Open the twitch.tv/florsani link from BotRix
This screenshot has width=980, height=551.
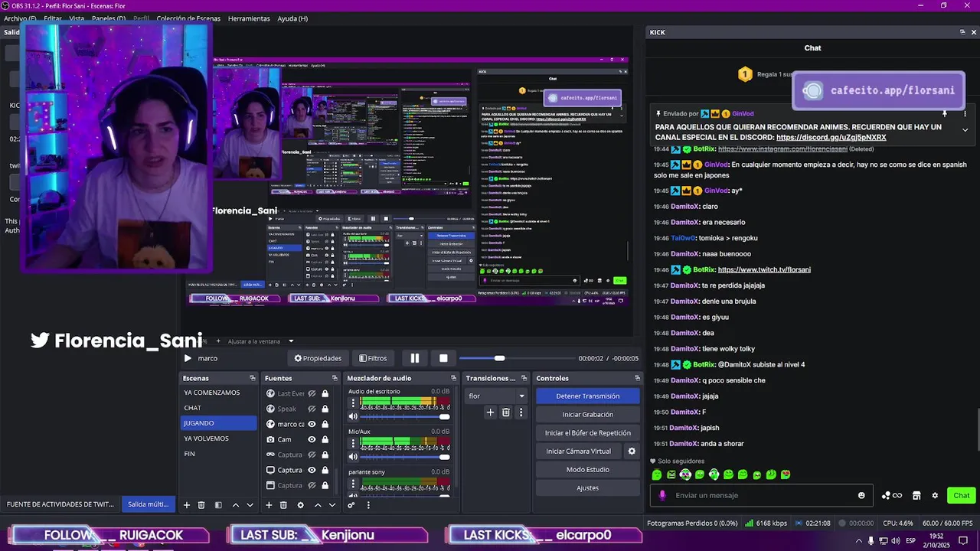point(764,269)
